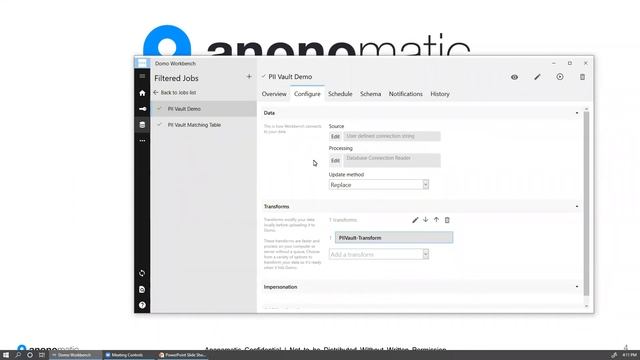This screenshot has height=360, width=640.
Task: Edit job with header pencil icon
Action: (537, 77)
